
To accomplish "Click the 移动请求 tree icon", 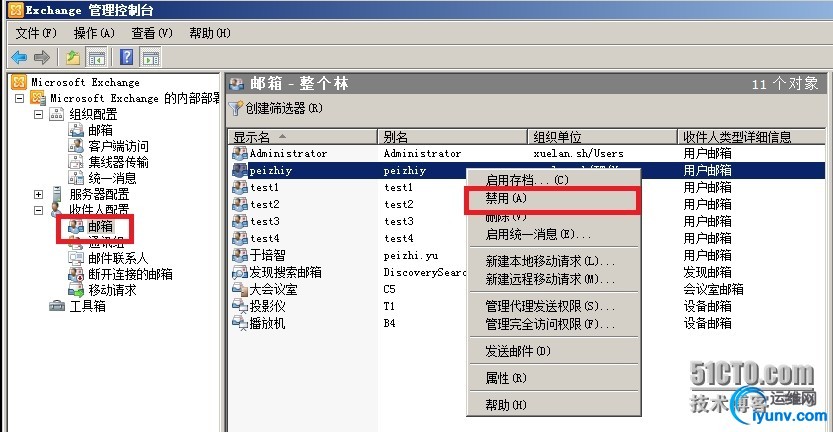I will click(x=76, y=290).
